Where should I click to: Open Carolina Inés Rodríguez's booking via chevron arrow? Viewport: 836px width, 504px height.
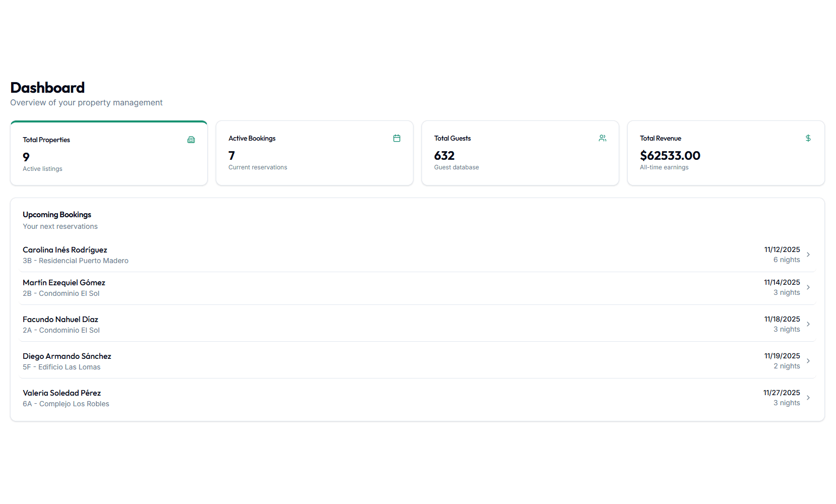point(809,255)
